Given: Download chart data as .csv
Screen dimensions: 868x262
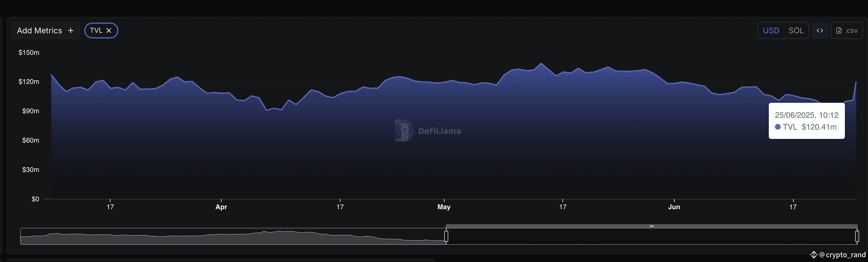Looking at the screenshot, I should (x=846, y=30).
